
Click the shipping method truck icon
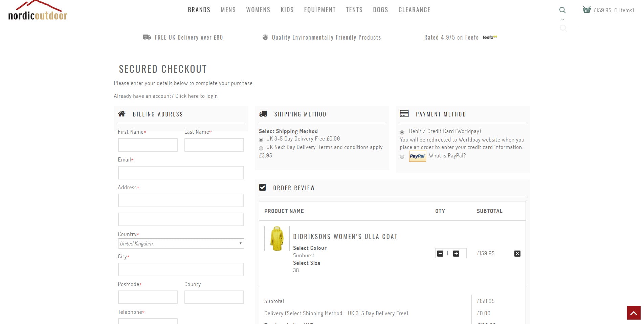click(x=263, y=114)
